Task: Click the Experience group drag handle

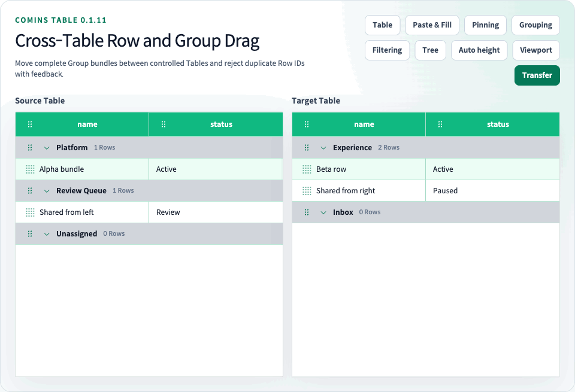Action: click(x=307, y=148)
